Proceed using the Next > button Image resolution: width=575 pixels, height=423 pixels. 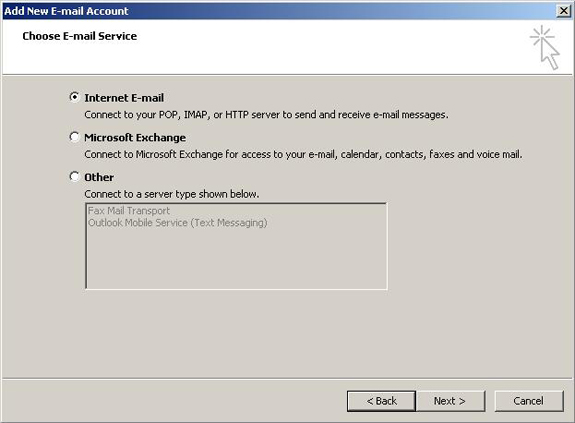(x=450, y=401)
